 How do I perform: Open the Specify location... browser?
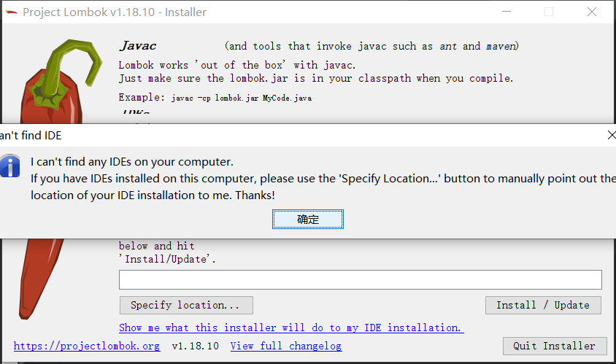(185, 305)
